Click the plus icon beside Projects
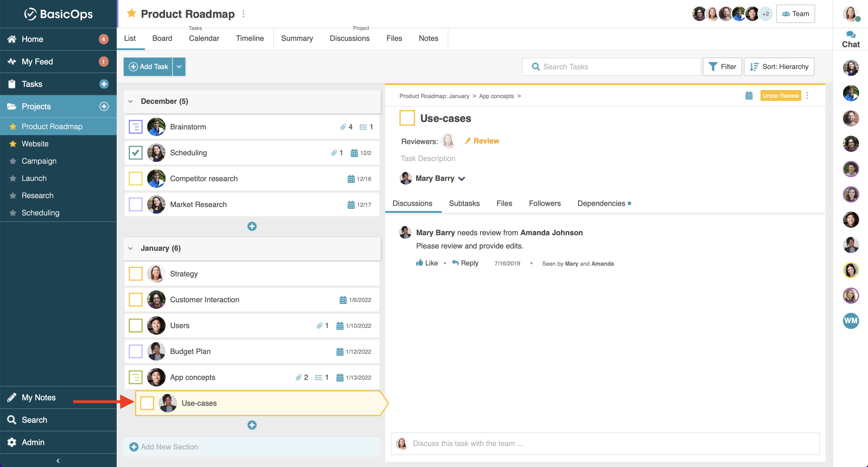 104,106
